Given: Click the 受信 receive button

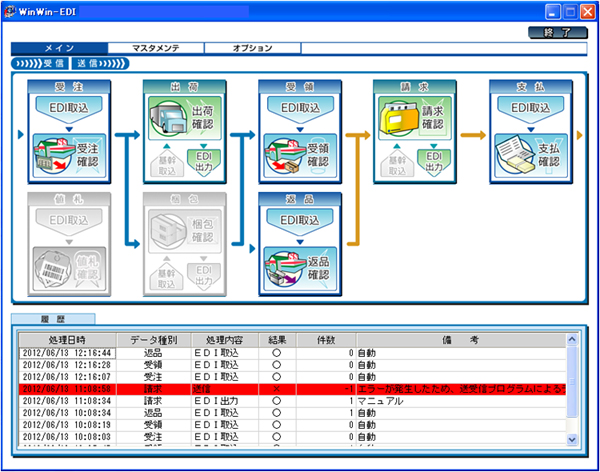Looking at the screenshot, I should 40,64.
